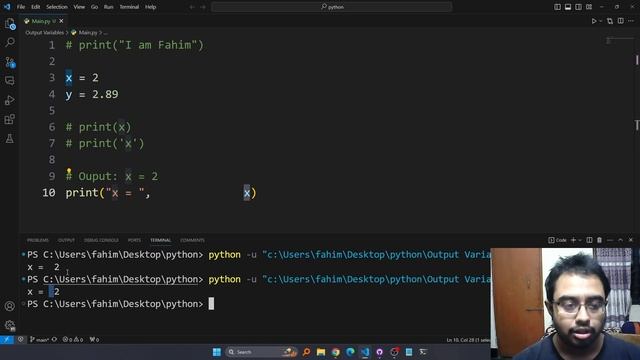
Task: Open the Terminal menu
Action: [x=129, y=7]
